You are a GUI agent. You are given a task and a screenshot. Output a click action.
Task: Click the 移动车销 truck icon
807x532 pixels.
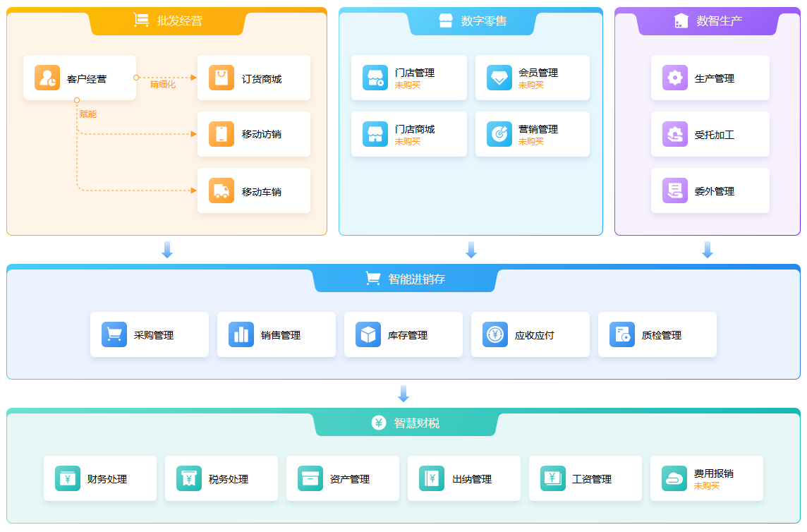222,191
